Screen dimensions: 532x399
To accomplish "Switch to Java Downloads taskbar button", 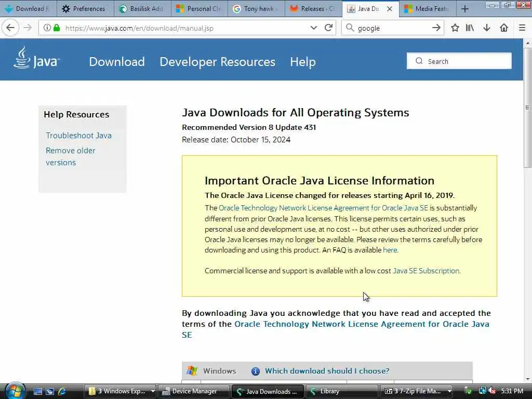I will point(268,392).
